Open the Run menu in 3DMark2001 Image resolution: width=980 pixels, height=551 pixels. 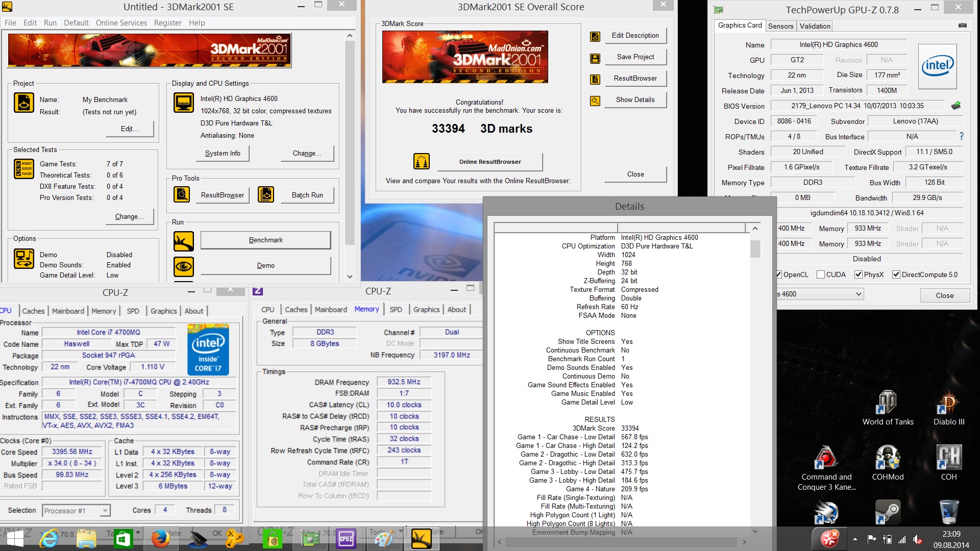(x=50, y=23)
